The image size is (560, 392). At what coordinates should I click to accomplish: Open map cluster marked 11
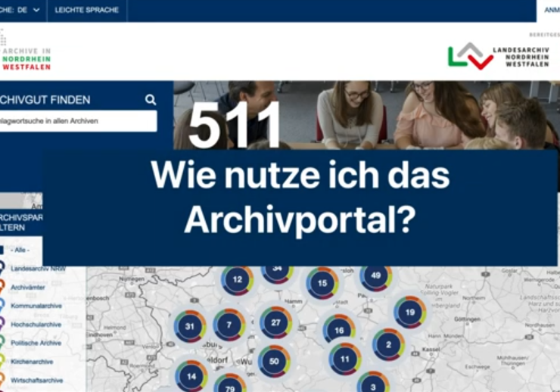click(x=344, y=359)
